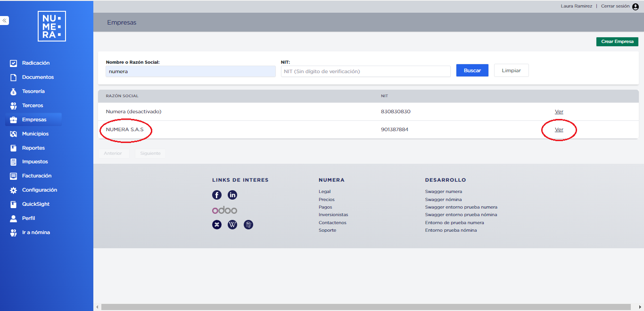Image resolution: width=644 pixels, height=311 pixels.
Task: Go to Documentos in the sidebar
Action: click(x=38, y=77)
